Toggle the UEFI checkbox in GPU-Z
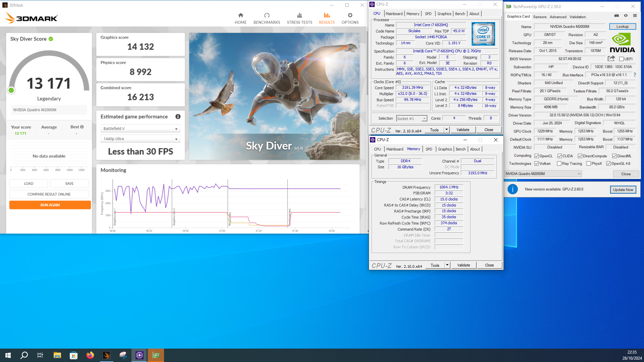The width and height of the screenshot is (644, 362). tap(621, 59)
